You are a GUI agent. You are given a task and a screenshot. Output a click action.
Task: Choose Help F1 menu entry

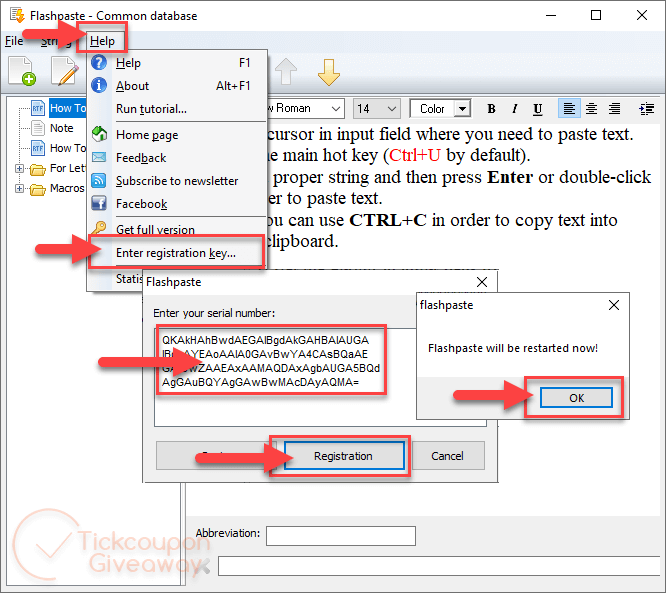(177, 63)
